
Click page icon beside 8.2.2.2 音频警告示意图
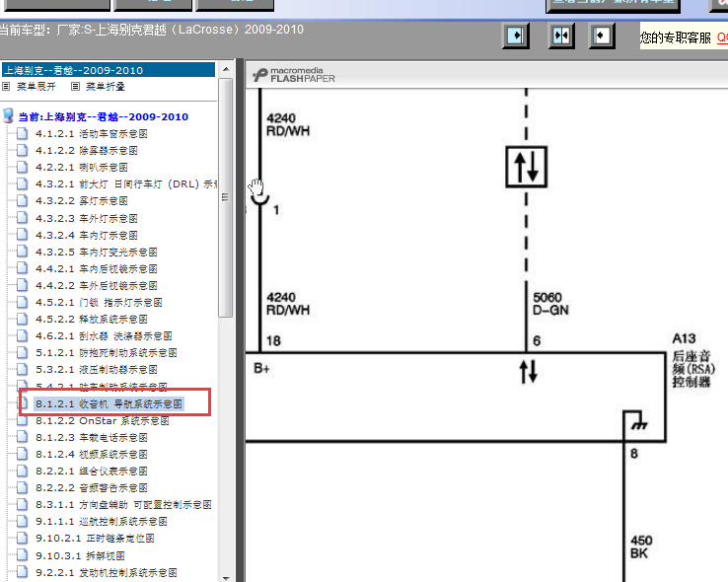coord(22,487)
